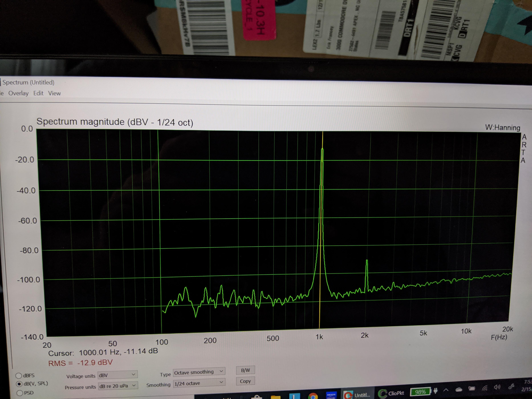Image resolution: width=532 pixels, height=399 pixels.
Task: Click the power plug tray icon
Action: (435, 391)
